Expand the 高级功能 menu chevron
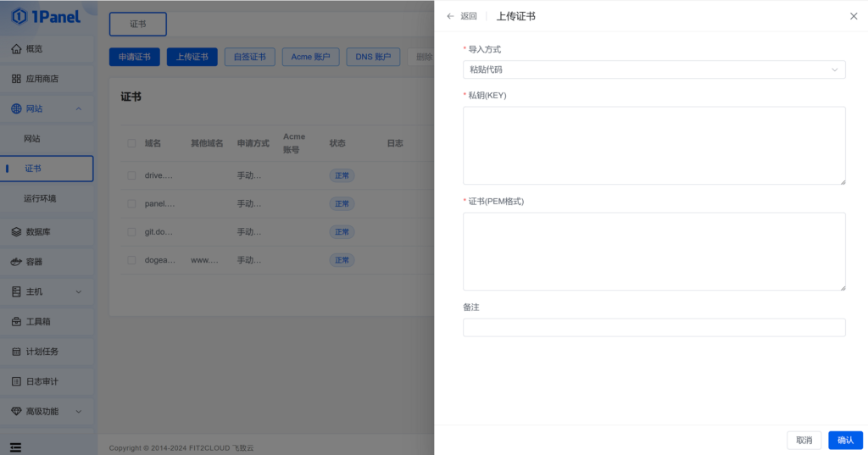The height and width of the screenshot is (455, 868). point(79,411)
